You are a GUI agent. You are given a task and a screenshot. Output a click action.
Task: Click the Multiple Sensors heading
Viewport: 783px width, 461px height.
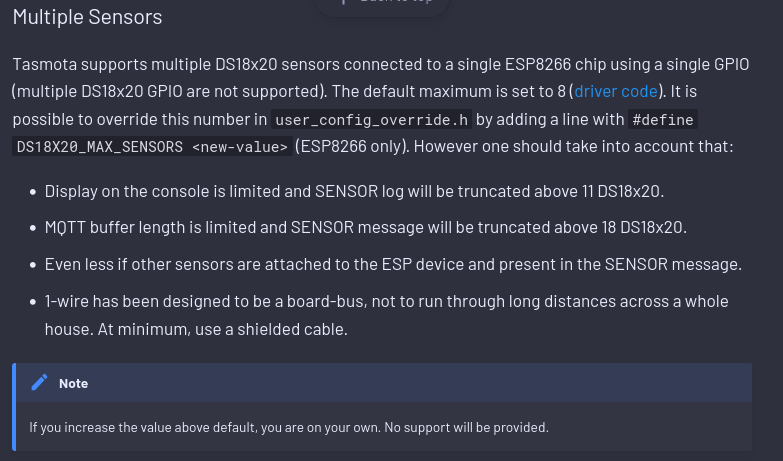(87, 17)
